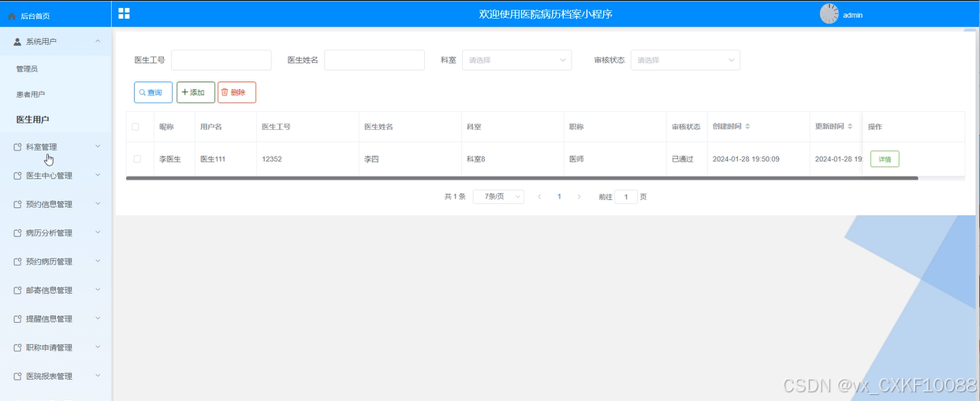Image resolution: width=980 pixels, height=401 pixels.
Task: Click status cell 已通过
Action: [683, 159]
